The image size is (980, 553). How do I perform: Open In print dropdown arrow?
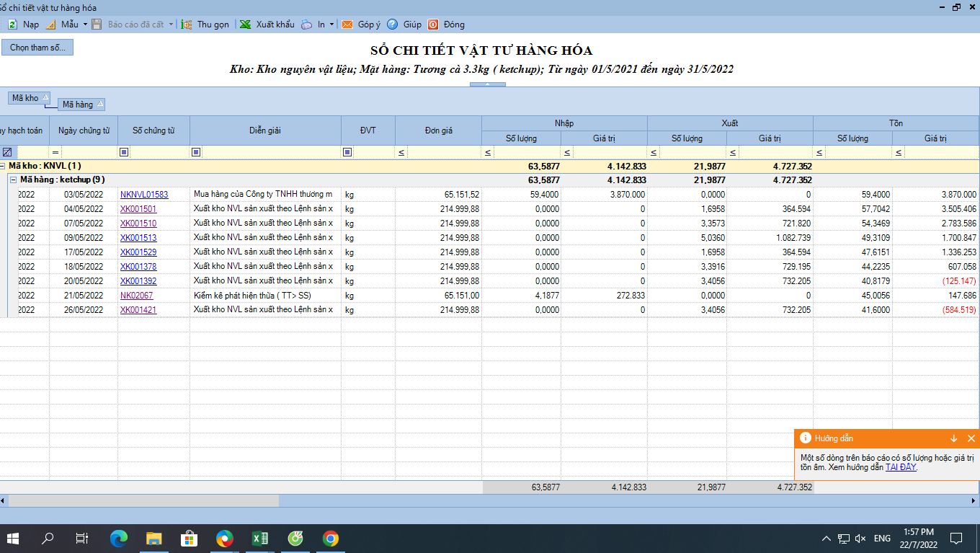point(331,25)
